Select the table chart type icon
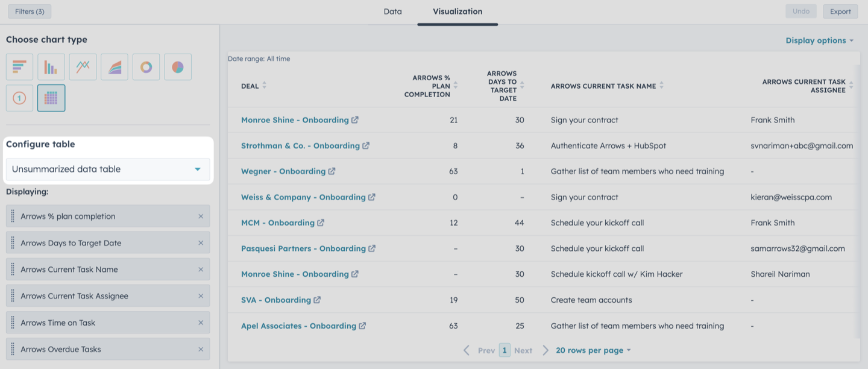 [51, 98]
